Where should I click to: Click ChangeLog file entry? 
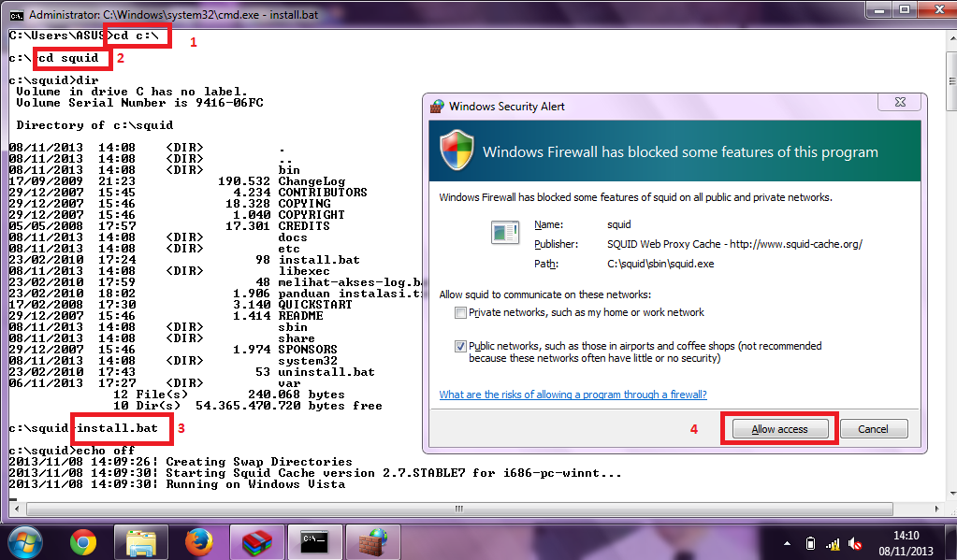[312, 181]
